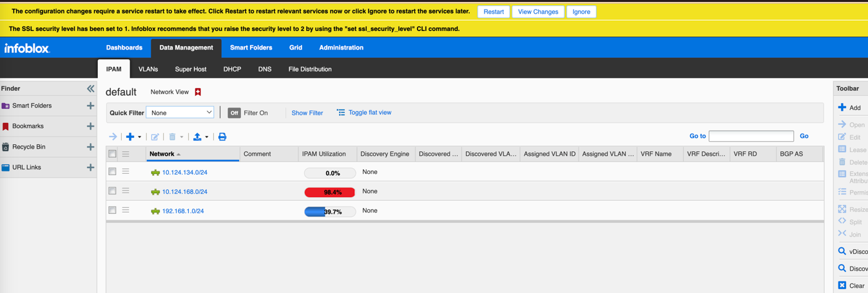Viewport: 868px width, 293px height.
Task: Click the blue Add plus icon in Toolbar
Action: coord(842,108)
